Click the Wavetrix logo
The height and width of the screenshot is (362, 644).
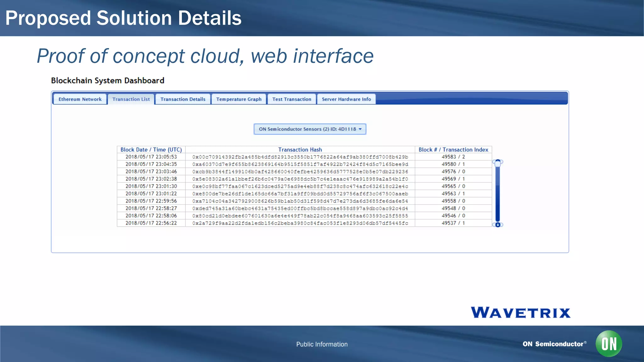[521, 313]
